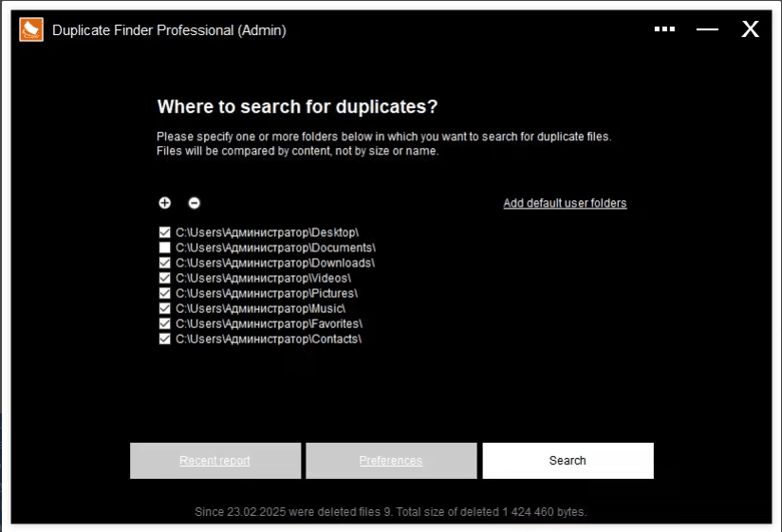Uncheck the Videos folder checkbox
This screenshot has width=782, height=532.
click(164, 278)
